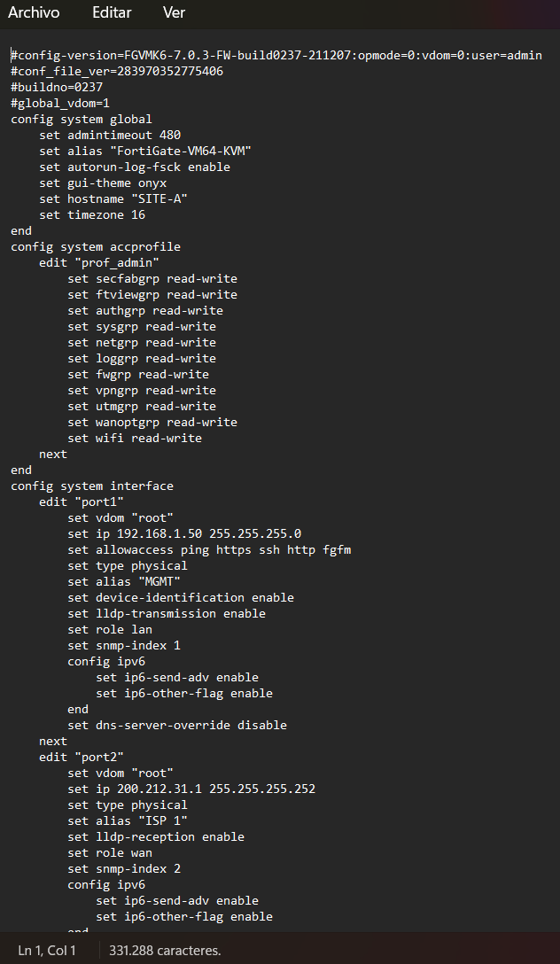Click the IP 200.212.31.1 line
560x964 pixels.
click(x=191, y=789)
